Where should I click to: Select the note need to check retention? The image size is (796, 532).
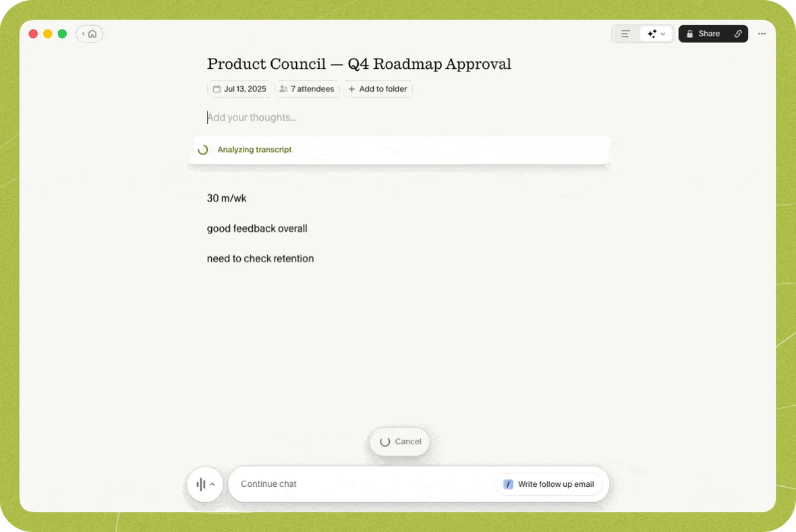260,259
